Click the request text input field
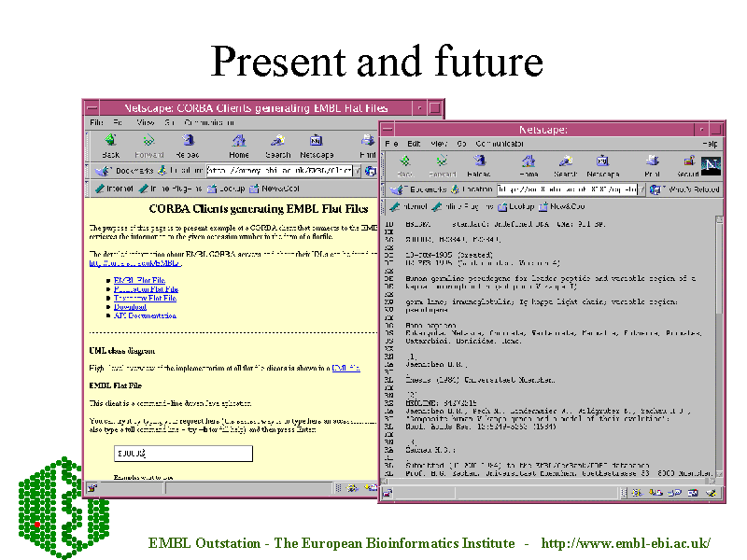The width and height of the screenshot is (747, 560). [182, 454]
